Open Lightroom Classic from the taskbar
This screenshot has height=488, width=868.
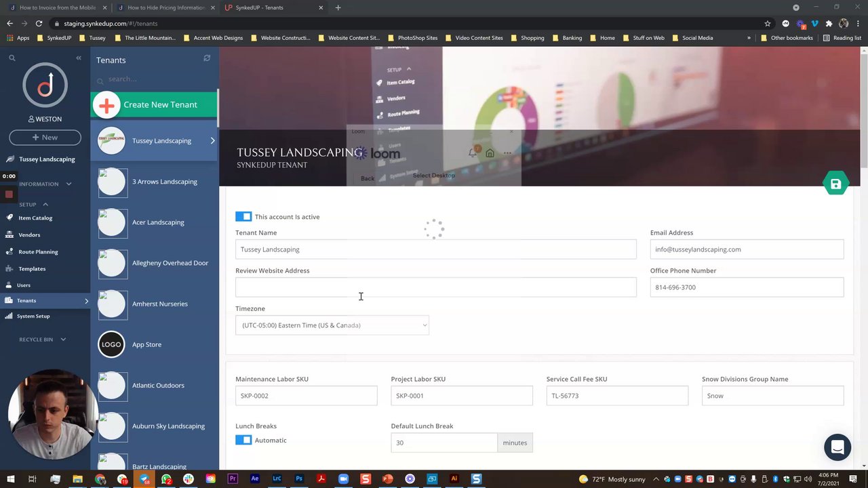pos(277,479)
